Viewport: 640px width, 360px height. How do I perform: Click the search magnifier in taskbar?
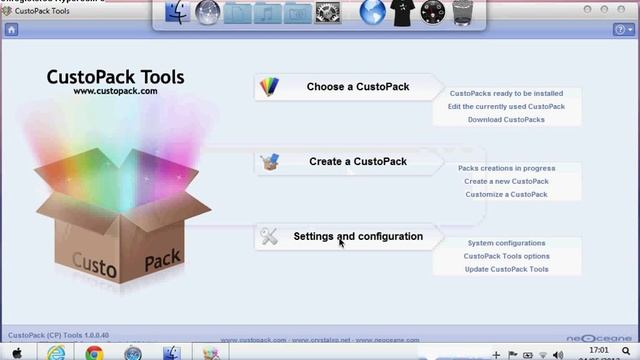(x=626, y=351)
